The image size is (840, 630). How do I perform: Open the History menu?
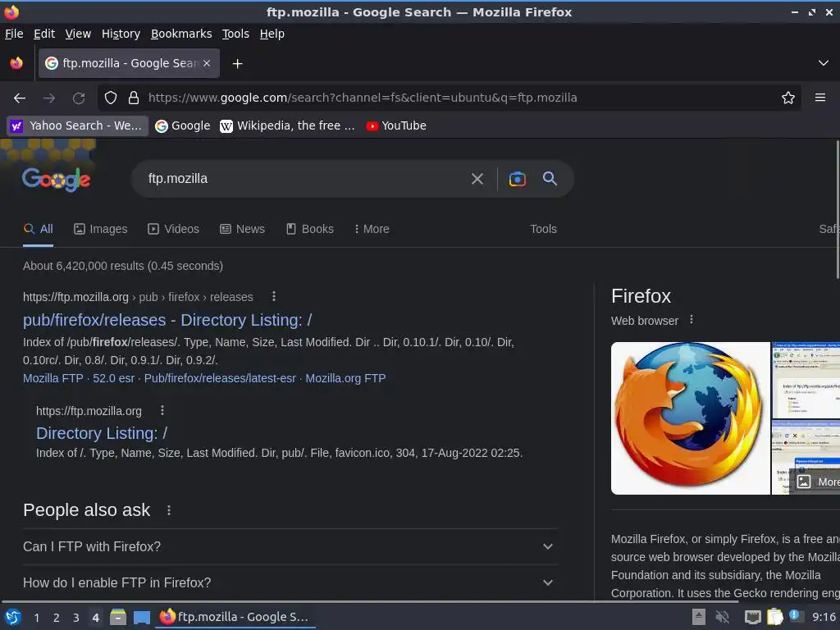tap(121, 34)
